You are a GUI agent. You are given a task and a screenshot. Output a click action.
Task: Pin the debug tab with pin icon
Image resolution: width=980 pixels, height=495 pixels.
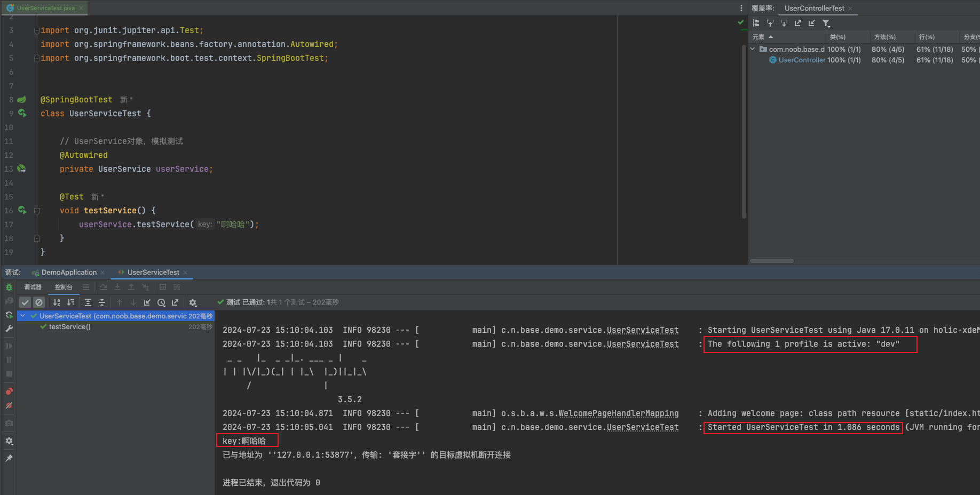pyautogui.click(x=9, y=458)
